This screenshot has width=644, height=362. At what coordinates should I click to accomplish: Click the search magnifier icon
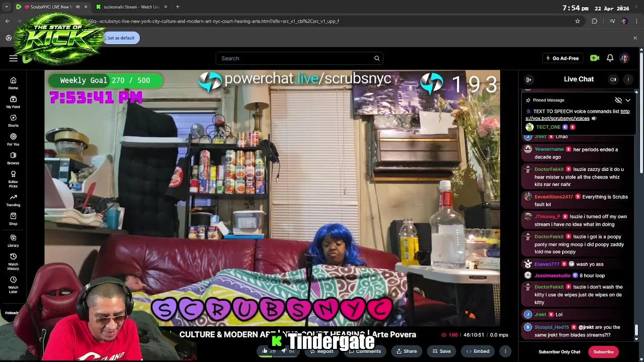point(377,58)
